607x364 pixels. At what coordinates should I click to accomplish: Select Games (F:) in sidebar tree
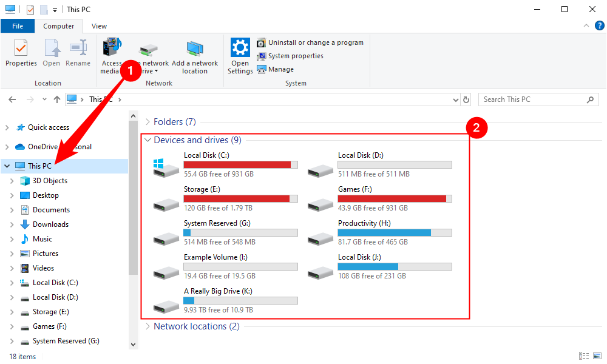click(x=50, y=326)
